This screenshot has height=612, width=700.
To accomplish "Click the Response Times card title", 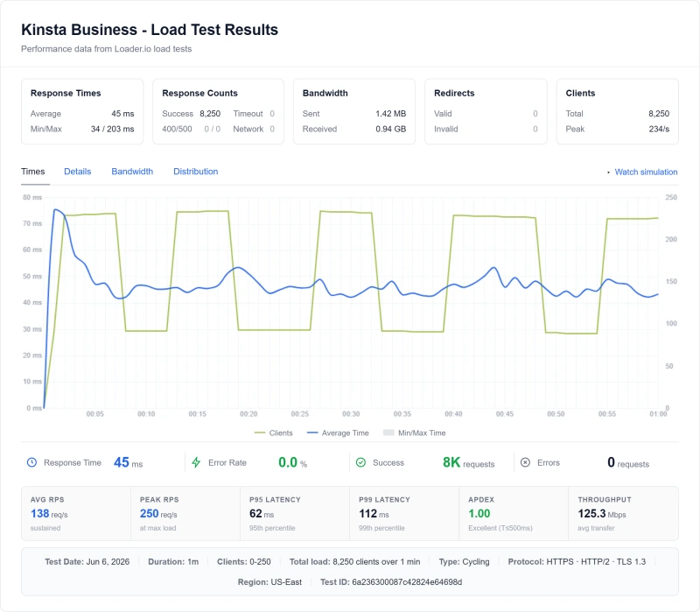I will [66, 93].
